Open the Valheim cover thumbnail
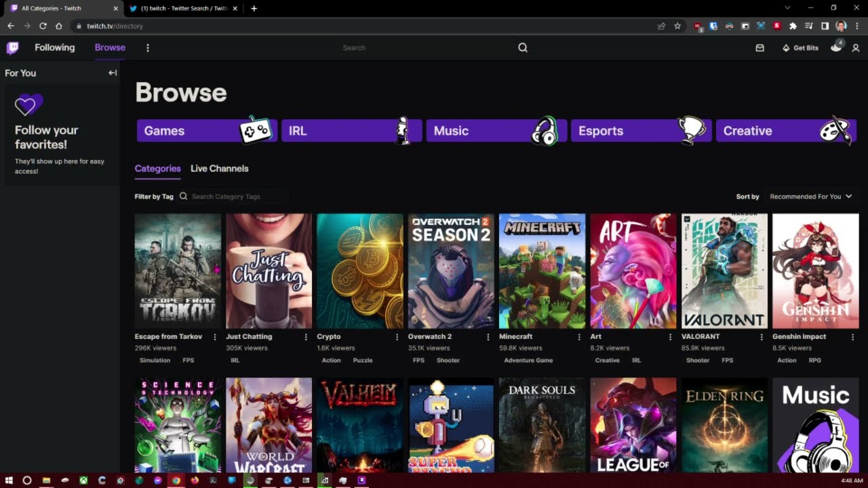 [x=360, y=425]
